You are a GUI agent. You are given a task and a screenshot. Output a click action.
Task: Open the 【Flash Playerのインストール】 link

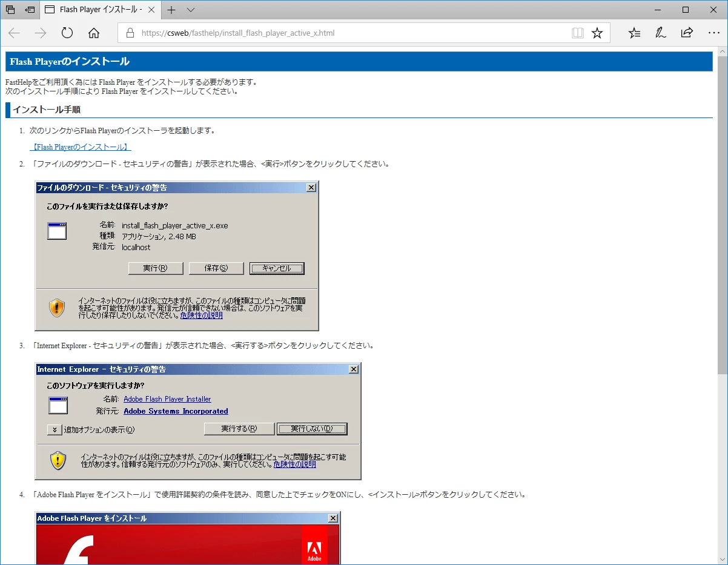pos(81,147)
